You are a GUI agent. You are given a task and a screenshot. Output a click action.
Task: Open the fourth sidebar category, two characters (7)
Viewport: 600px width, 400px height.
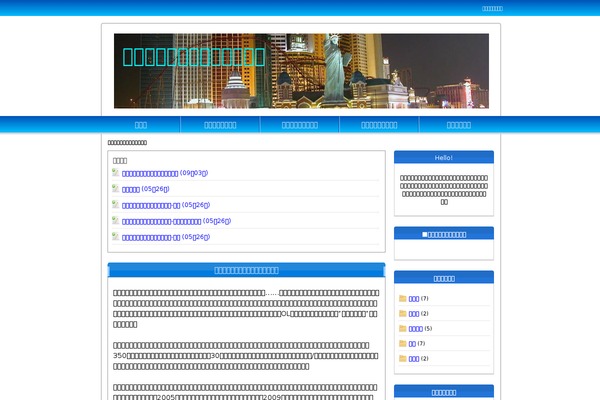click(x=412, y=344)
